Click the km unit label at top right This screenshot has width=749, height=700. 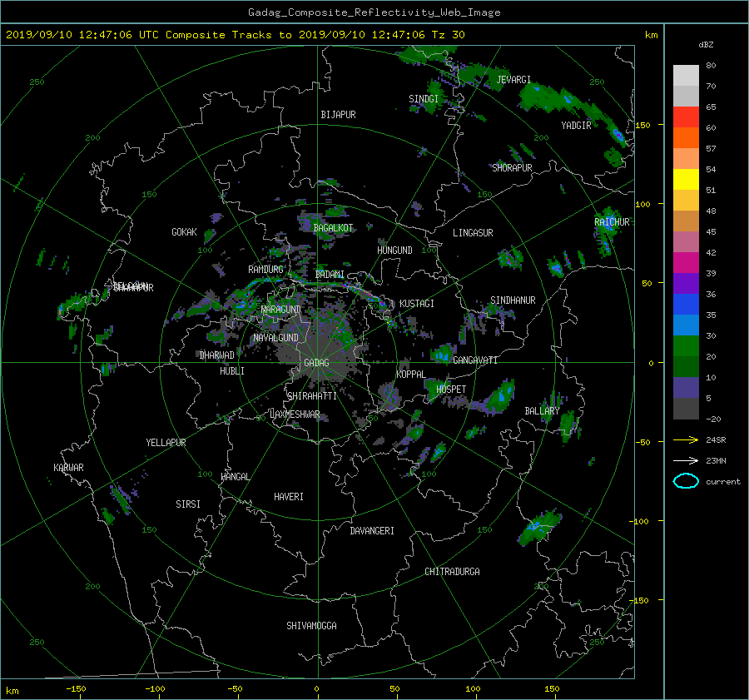(x=651, y=35)
